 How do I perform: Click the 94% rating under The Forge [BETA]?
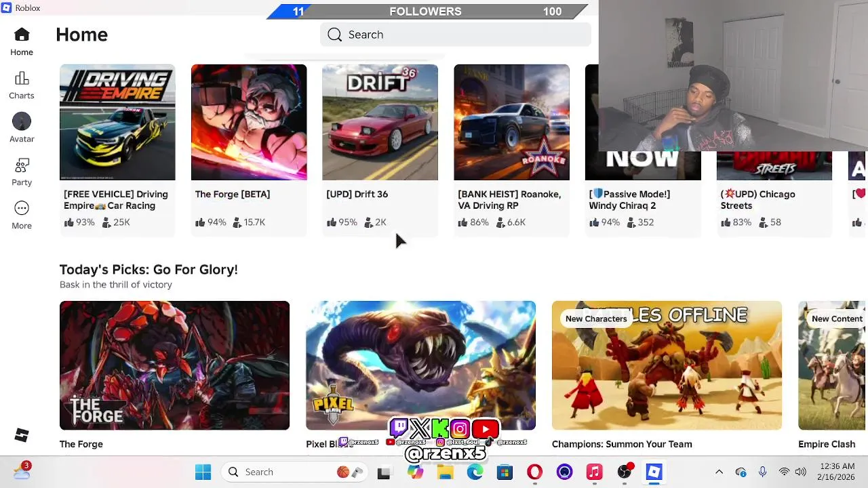pos(211,222)
